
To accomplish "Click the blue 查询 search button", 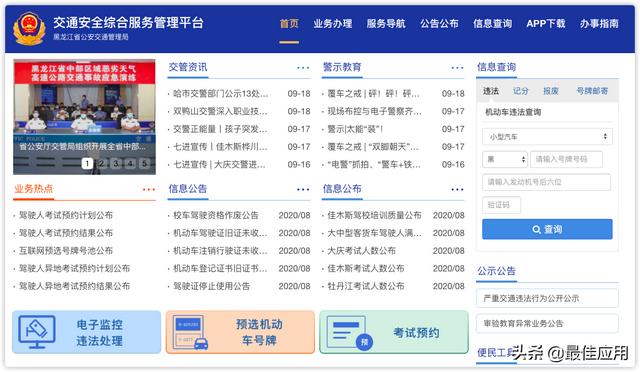I will pyautogui.click(x=547, y=229).
